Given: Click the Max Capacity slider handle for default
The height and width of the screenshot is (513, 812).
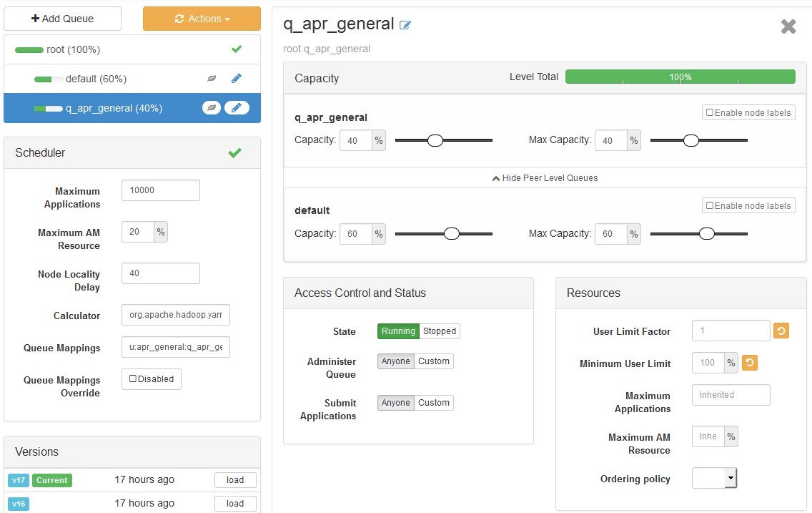Looking at the screenshot, I should pos(707,233).
